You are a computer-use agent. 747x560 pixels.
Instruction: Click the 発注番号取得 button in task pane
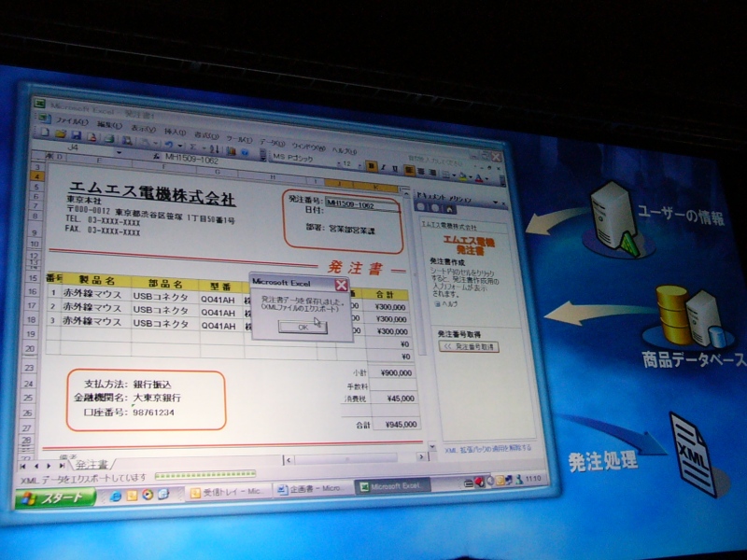pos(470,346)
